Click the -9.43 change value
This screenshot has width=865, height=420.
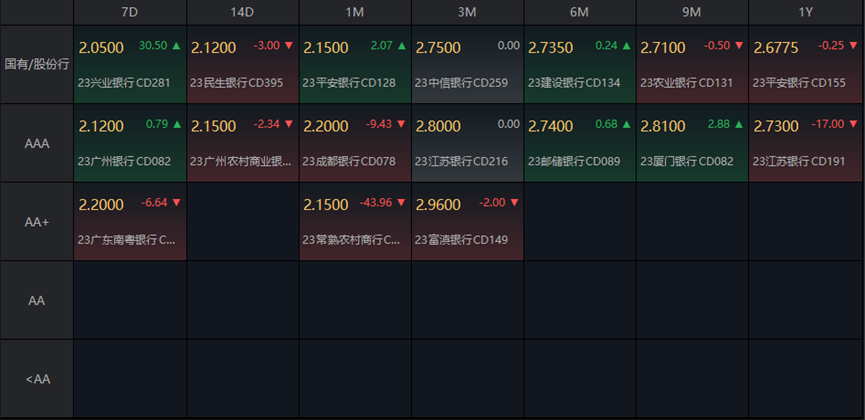coord(379,124)
